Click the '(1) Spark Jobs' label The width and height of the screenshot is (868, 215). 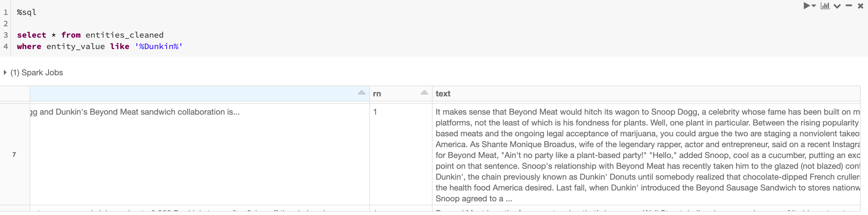[37, 72]
